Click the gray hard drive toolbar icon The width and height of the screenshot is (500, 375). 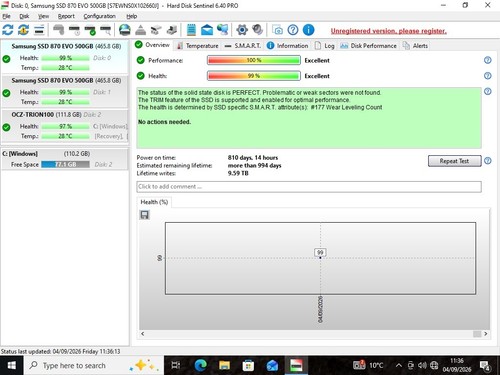point(59,30)
